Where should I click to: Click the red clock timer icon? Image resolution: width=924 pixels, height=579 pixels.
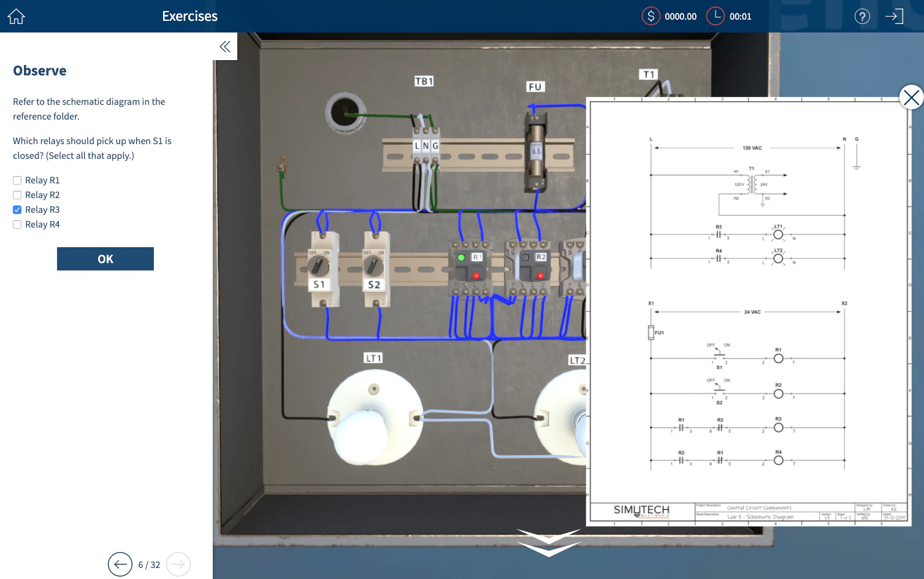click(x=715, y=16)
